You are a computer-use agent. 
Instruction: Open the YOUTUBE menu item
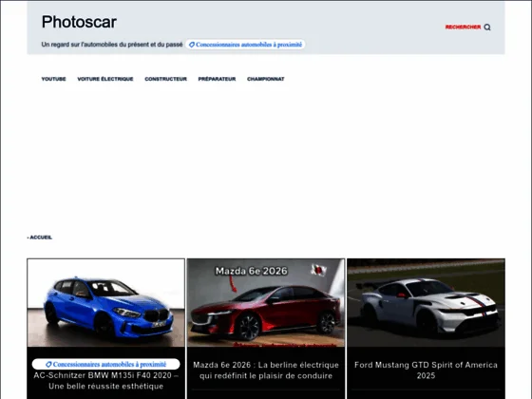(x=53, y=79)
